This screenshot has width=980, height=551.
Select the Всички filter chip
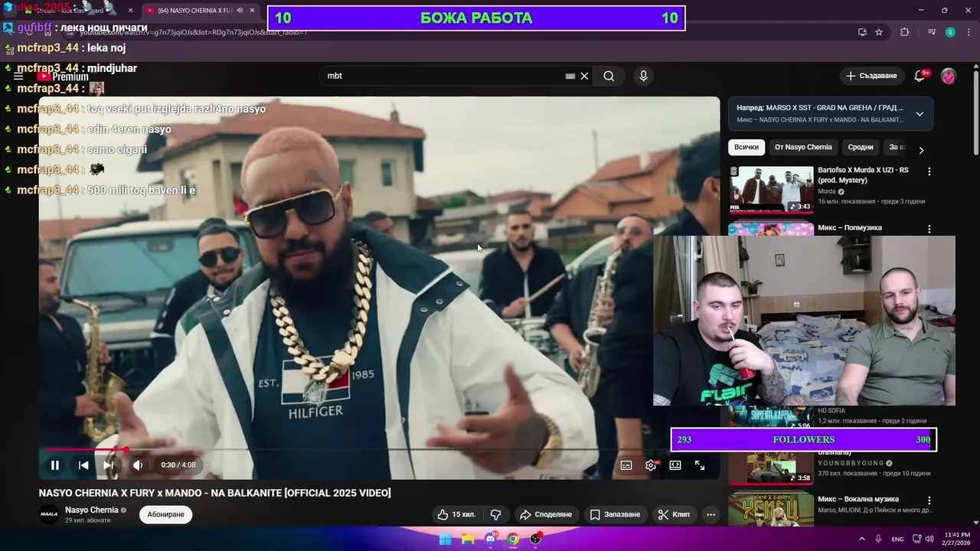pyautogui.click(x=746, y=147)
